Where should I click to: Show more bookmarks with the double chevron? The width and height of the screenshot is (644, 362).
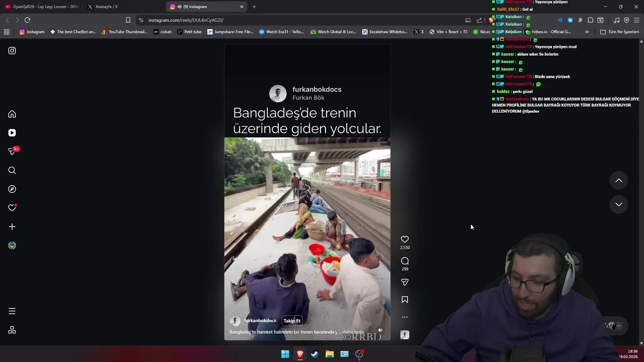[x=587, y=32]
